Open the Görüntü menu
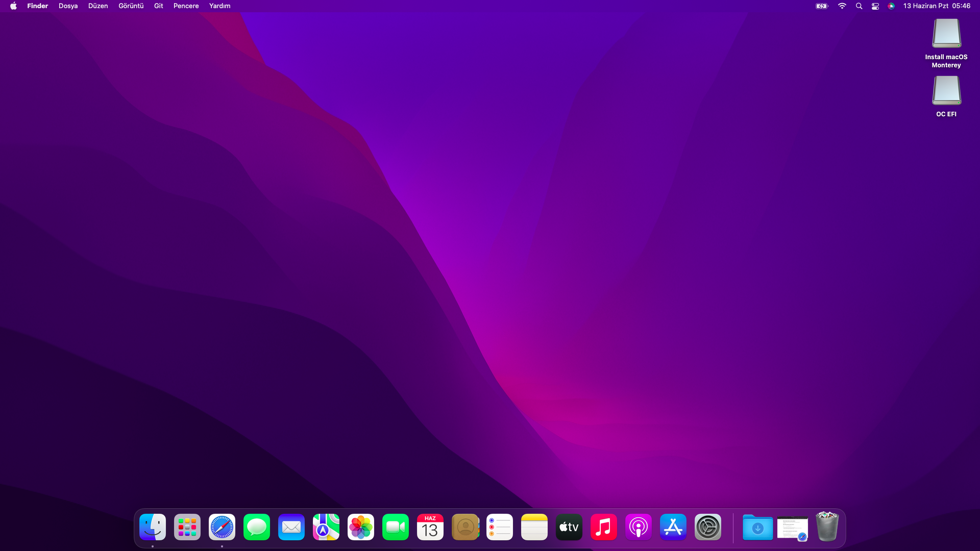The width and height of the screenshot is (980, 551). click(x=131, y=6)
